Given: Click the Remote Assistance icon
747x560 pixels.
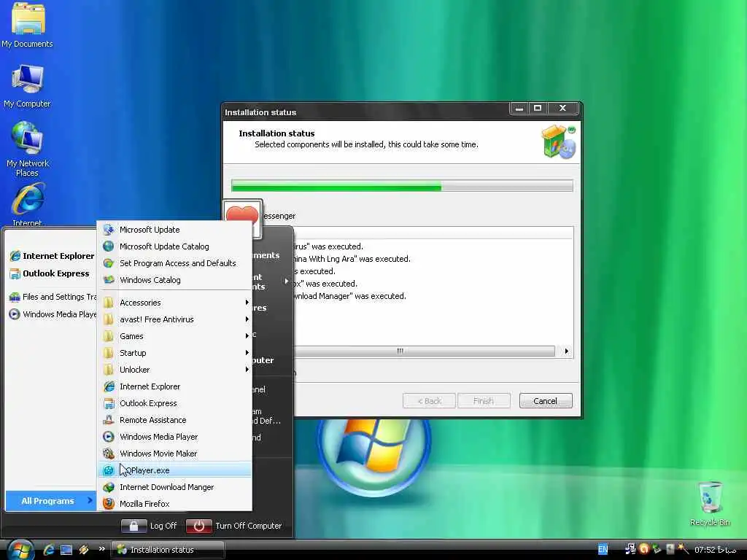Looking at the screenshot, I should [x=109, y=420].
